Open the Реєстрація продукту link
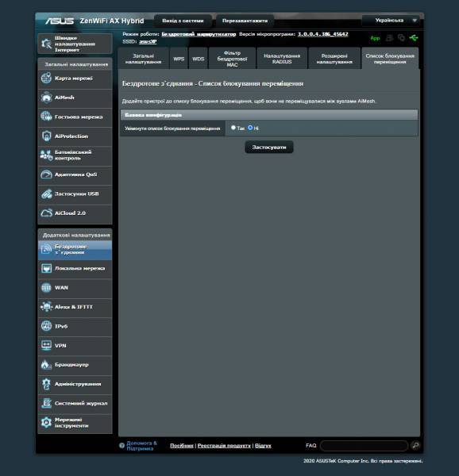This screenshot has height=476, width=459. point(224,446)
